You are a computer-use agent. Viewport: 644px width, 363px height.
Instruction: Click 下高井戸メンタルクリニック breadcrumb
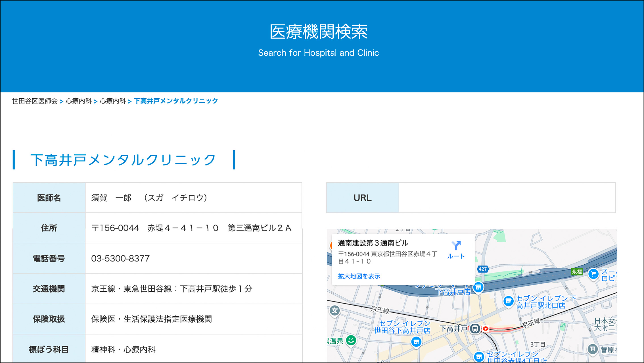(176, 101)
